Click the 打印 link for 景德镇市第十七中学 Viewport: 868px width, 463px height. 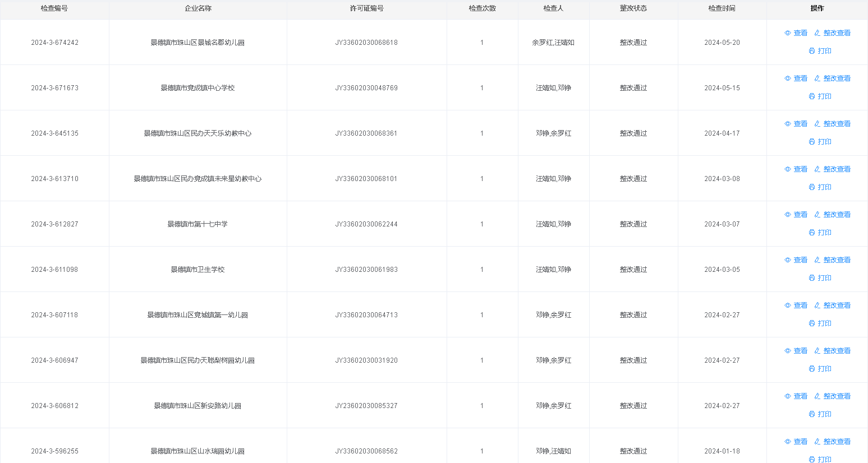coord(824,233)
